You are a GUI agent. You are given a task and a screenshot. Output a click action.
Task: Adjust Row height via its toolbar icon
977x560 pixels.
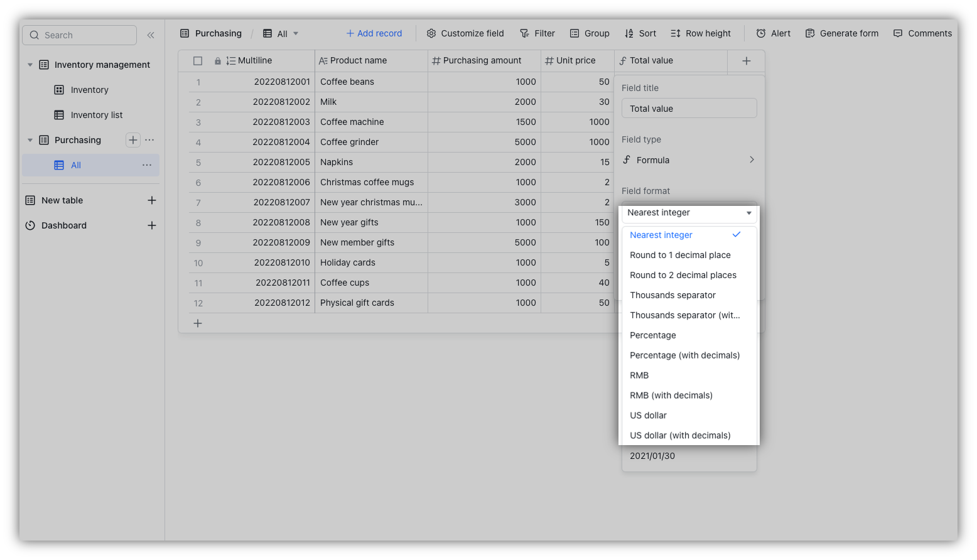[677, 33]
